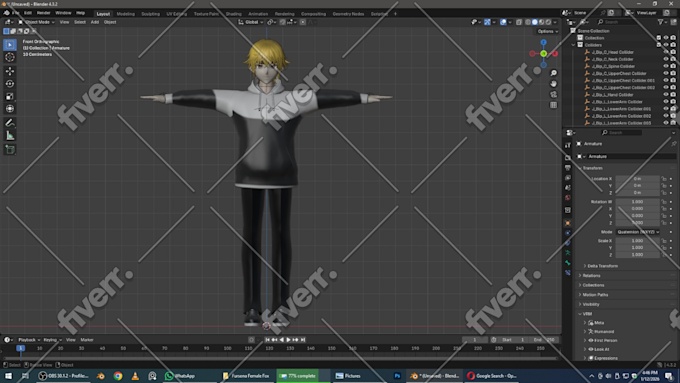Screen dimensions: 680x383
Task: Select the Move tool
Action: click(10, 71)
